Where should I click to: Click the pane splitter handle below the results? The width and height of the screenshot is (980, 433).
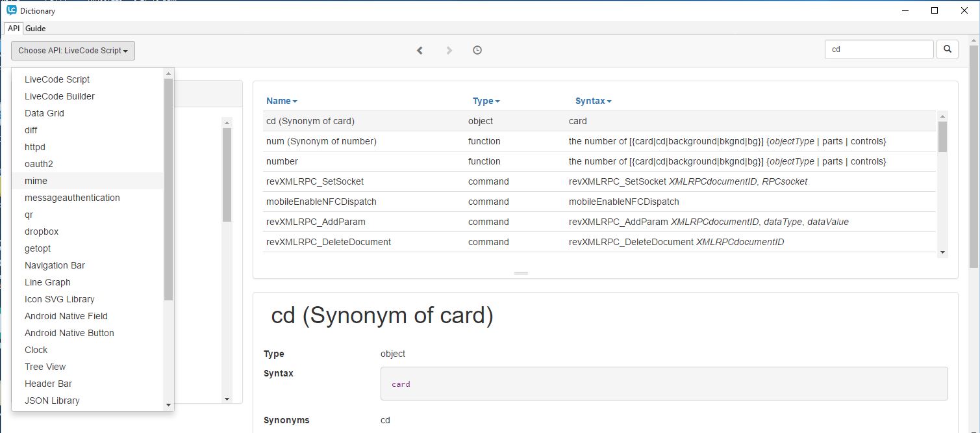point(521,273)
